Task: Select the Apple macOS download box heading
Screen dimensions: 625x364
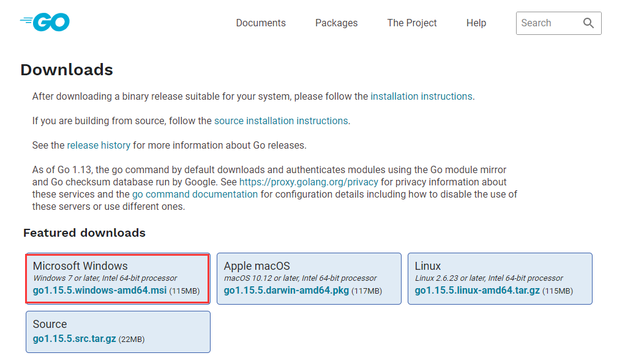Action: tap(256, 266)
